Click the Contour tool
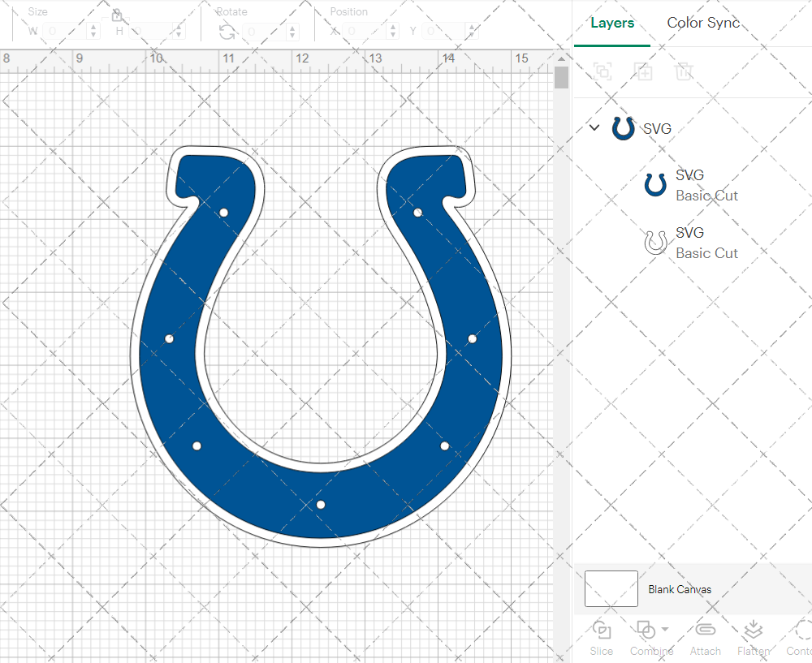 click(x=799, y=638)
